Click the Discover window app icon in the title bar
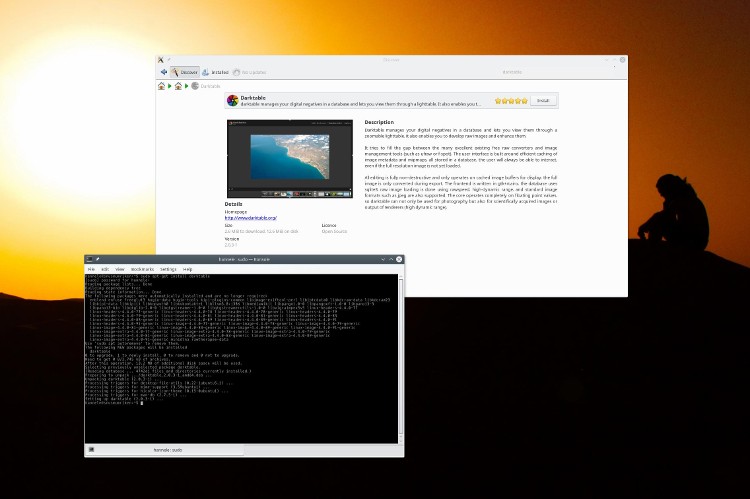750x499 pixels. [x=161, y=60]
